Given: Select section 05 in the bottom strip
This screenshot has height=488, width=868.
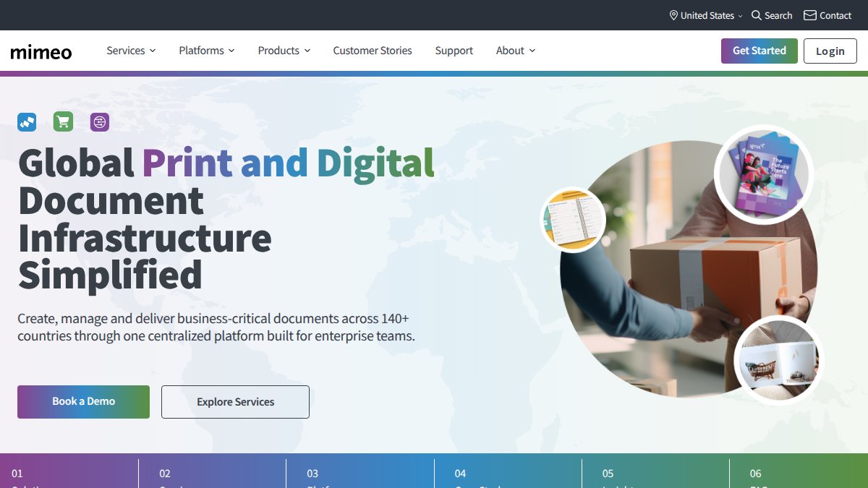Looking at the screenshot, I should click(x=655, y=474).
